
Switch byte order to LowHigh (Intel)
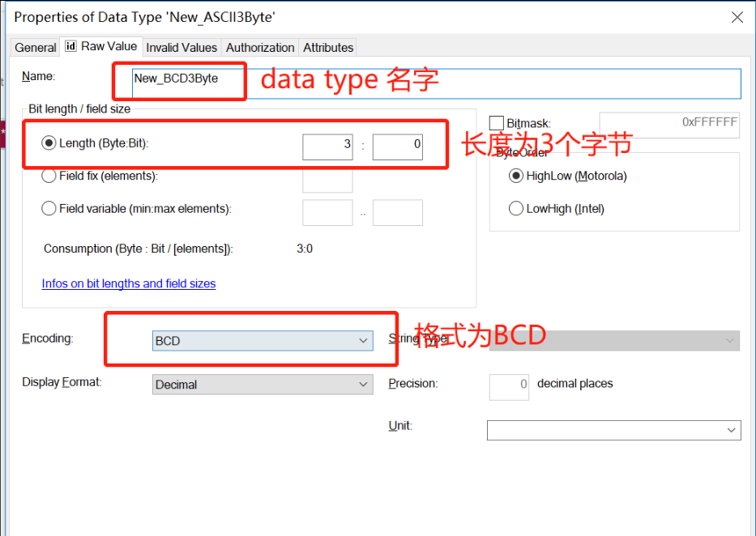click(516, 208)
